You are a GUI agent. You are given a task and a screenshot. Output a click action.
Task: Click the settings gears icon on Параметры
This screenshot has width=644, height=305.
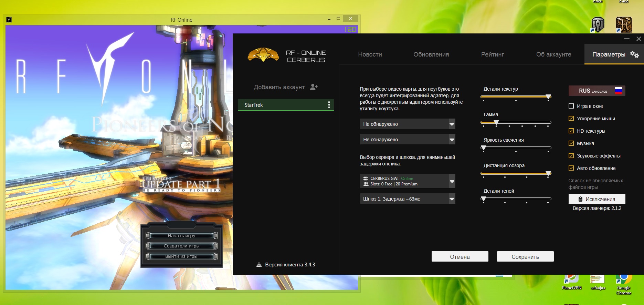pos(634,54)
